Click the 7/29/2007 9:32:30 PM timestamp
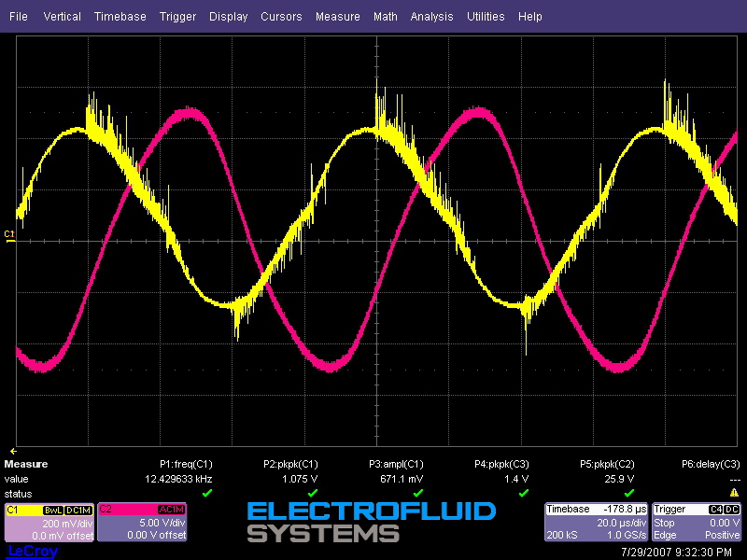 [x=676, y=552]
